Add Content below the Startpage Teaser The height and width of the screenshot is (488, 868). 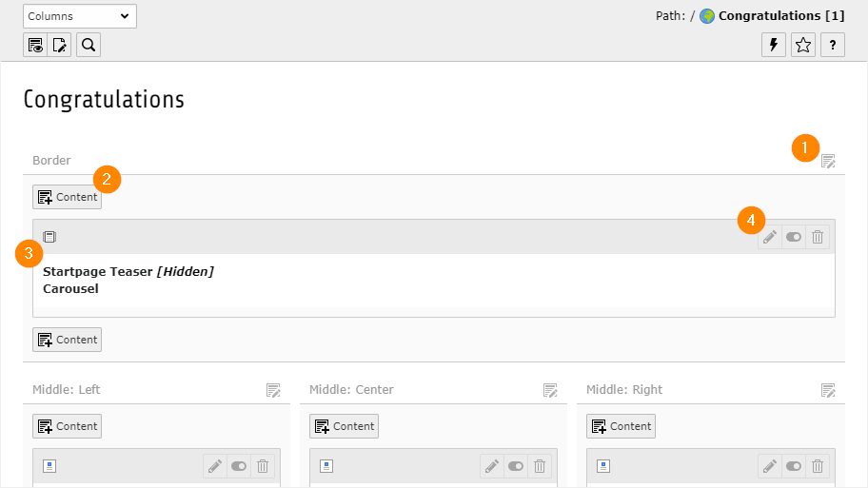67,340
